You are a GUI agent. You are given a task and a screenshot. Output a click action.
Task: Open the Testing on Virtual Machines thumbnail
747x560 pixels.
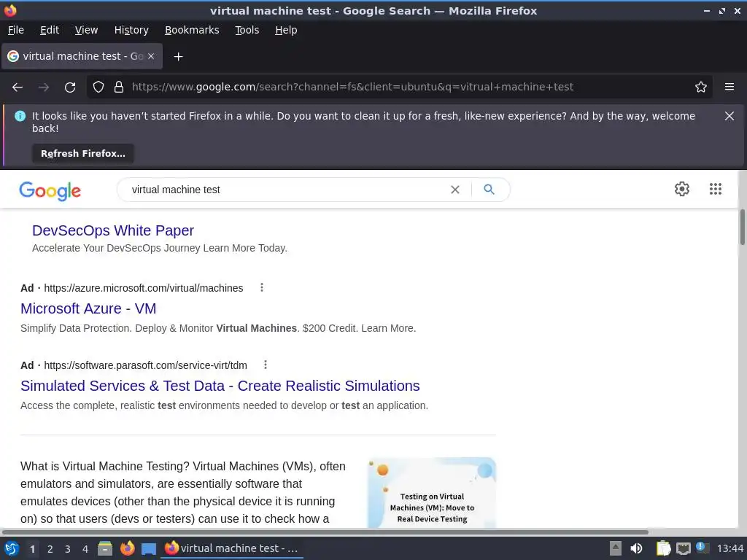pyautogui.click(x=432, y=492)
